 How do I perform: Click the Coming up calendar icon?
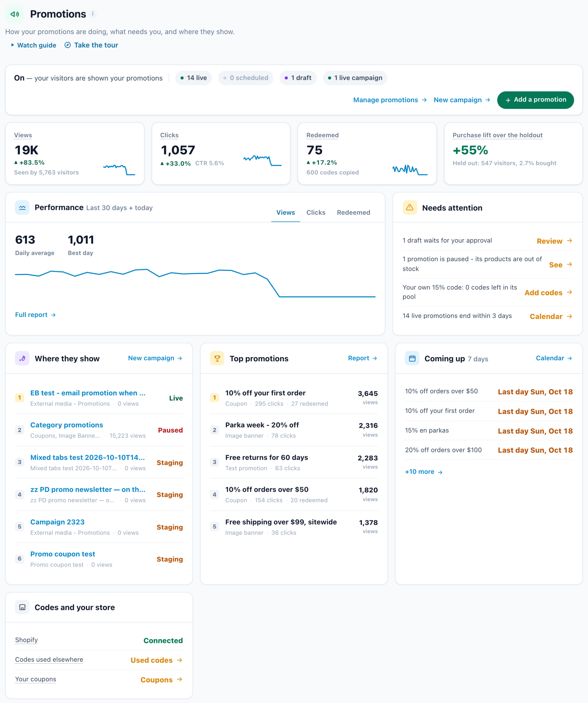click(x=412, y=359)
